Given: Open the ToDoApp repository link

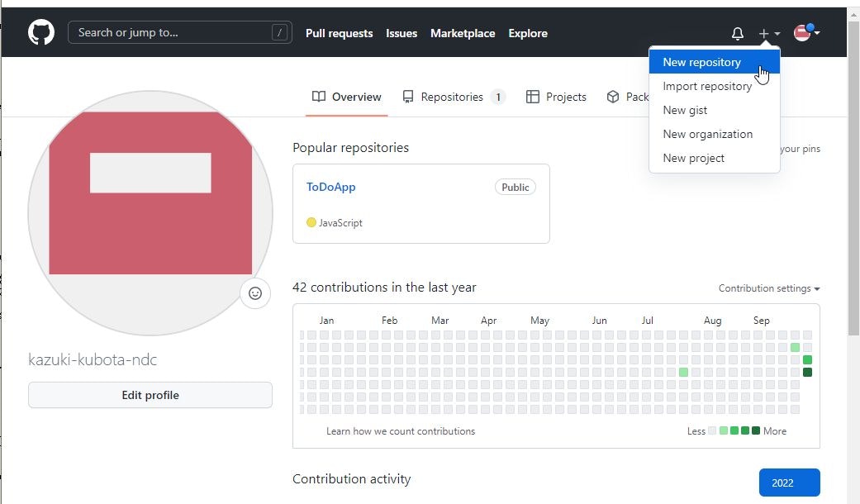Looking at the screenshot, I should click(331, 187).
